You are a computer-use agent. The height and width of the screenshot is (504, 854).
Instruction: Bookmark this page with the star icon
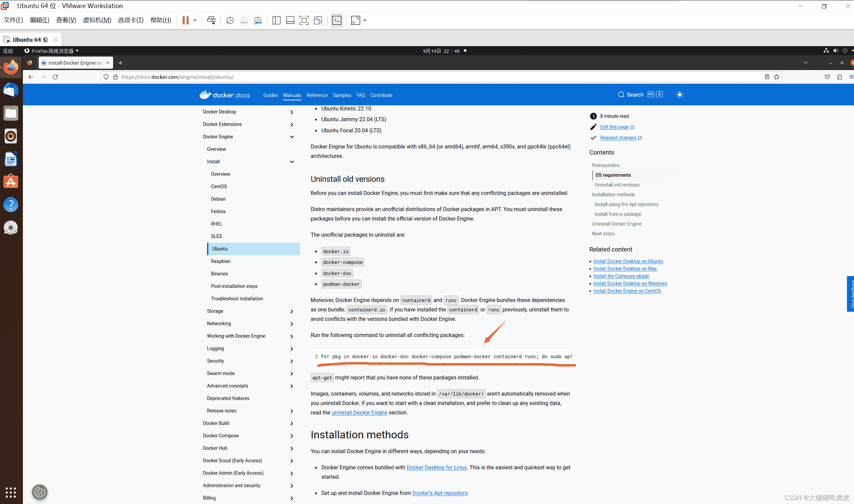pos(776,77)
